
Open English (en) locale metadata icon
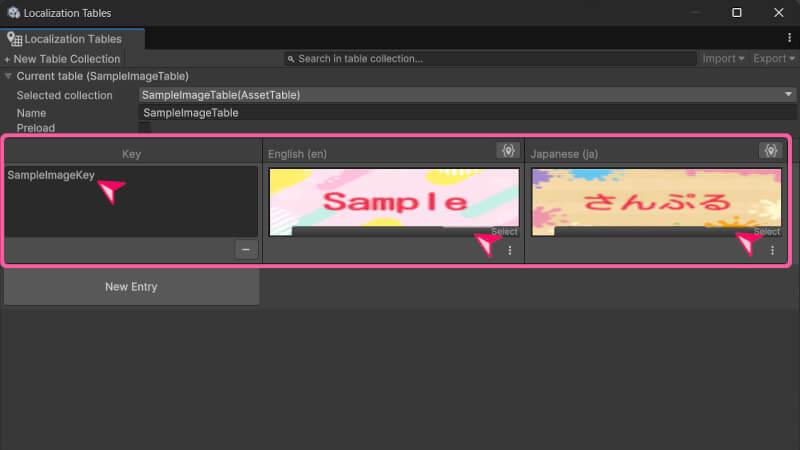508,150
